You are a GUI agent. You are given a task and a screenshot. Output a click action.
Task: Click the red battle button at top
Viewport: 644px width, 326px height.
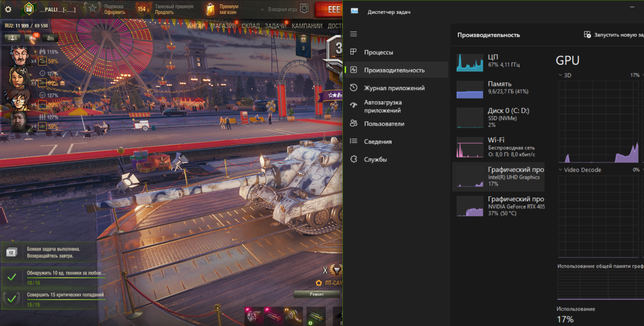tap(329, 9)
